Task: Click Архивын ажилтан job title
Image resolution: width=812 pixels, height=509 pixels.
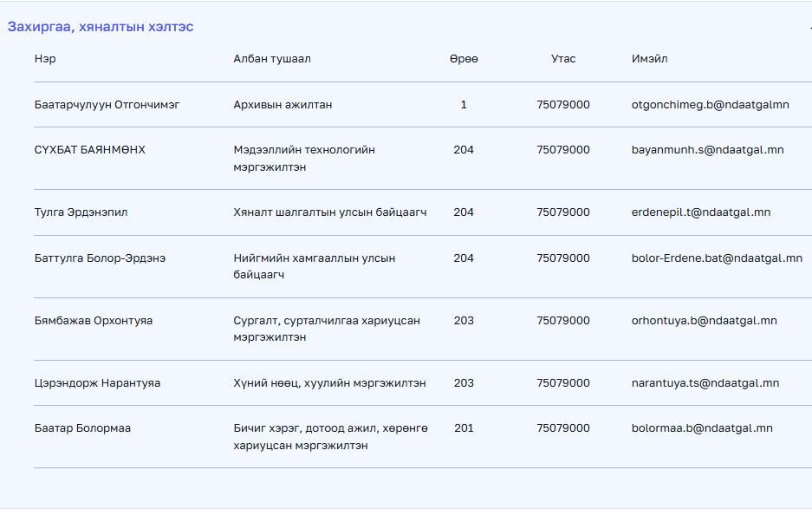Action: click(283, 105)
